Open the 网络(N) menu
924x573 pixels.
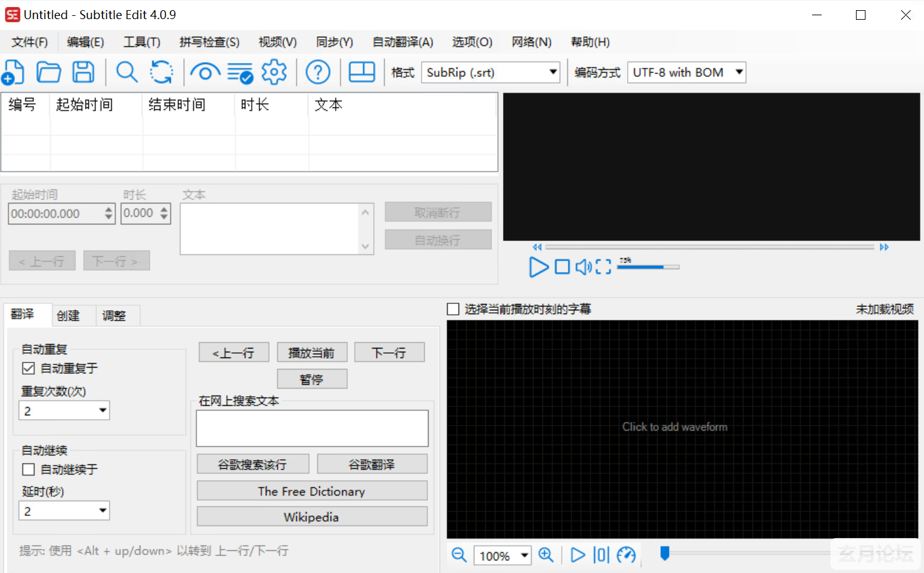[x=531, y=42]
